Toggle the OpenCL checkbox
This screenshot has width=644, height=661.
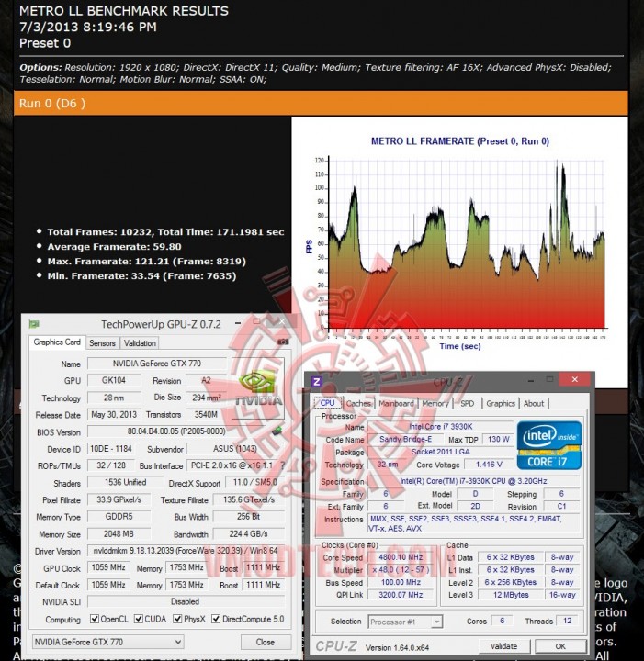coord(95,619)
